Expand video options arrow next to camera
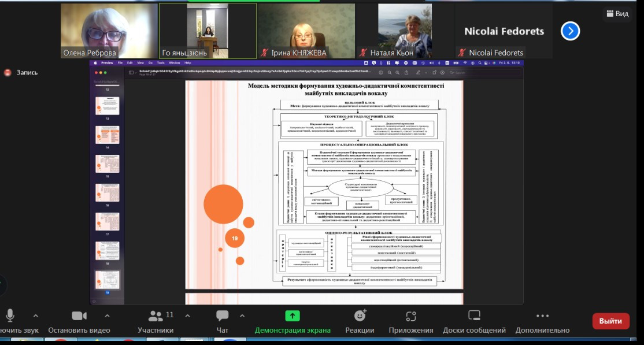 107,316
